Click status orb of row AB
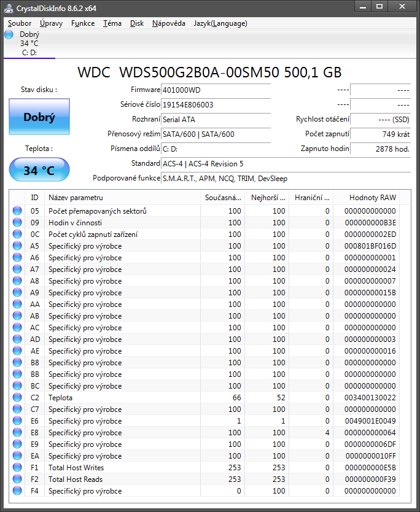The height and width of the screenshot is (512, 420). (x=17, y=316)
